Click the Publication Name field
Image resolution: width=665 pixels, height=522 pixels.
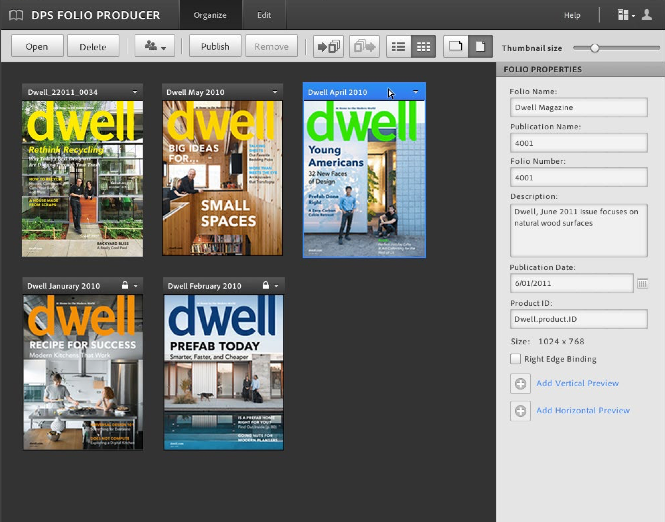point(579,143)
